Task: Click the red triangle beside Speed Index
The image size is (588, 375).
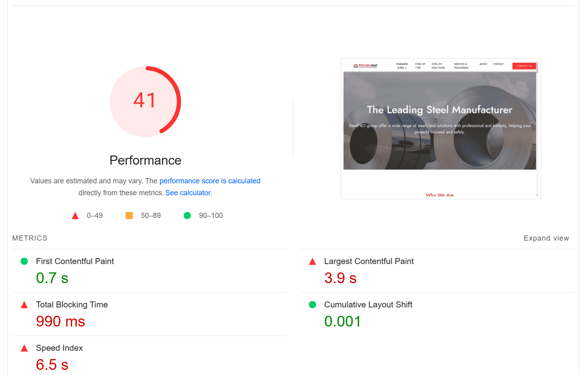Action: coord(24,348)
